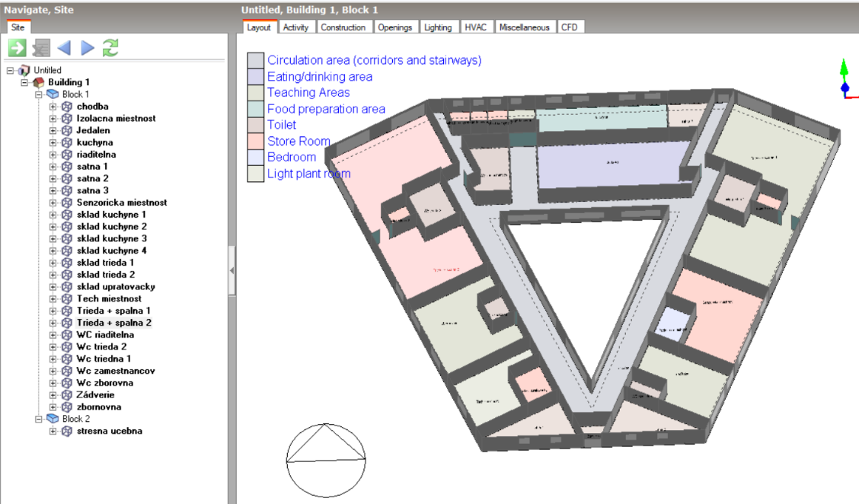The height and width of the screenshot is (504, 859).
Task: Click the zone icon beside kuchyna
Action: pyautogui.click(x=67, y=142)
